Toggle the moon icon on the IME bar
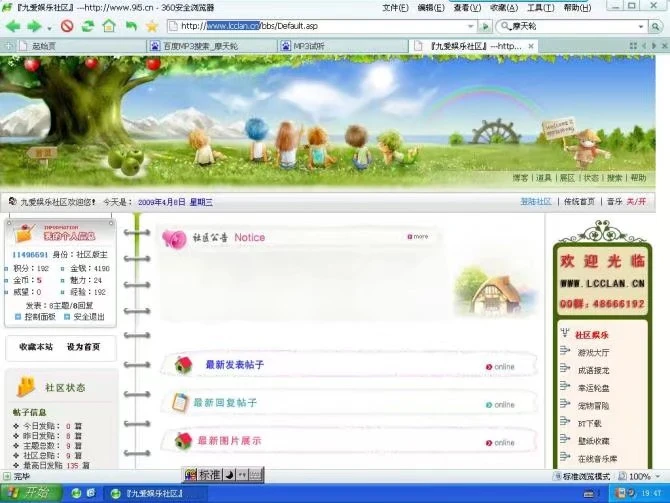The width and height of the screenshot is (670, 503). pos(228,475)
